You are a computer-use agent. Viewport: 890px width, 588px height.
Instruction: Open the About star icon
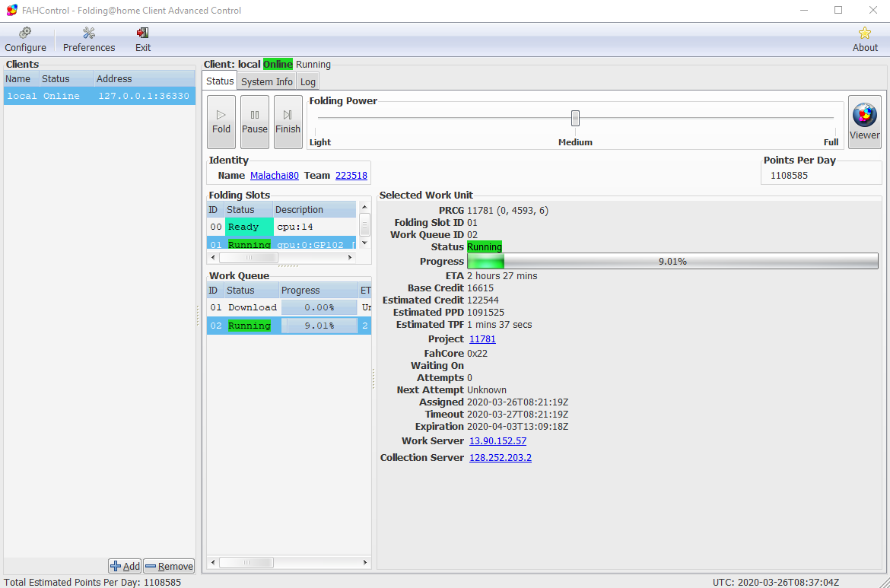(864, 33)
